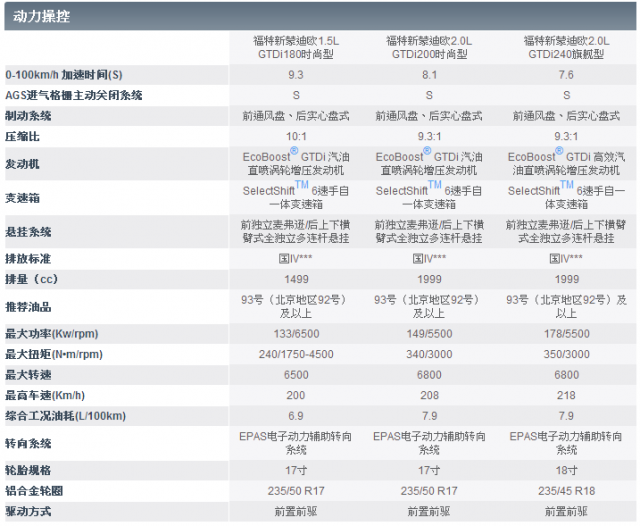Click row label 悬挂系统
Viewport: 640px width, 526px height.
[28, 232]
